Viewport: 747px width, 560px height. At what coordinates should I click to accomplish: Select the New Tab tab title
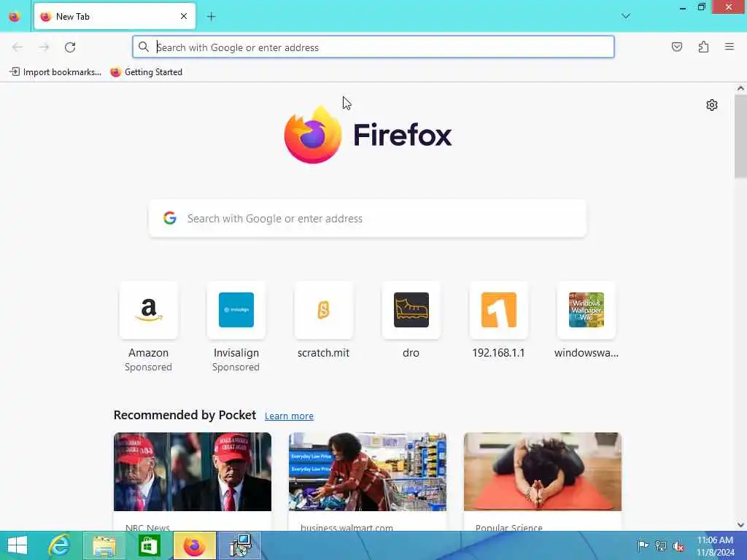tap(72, 16)
